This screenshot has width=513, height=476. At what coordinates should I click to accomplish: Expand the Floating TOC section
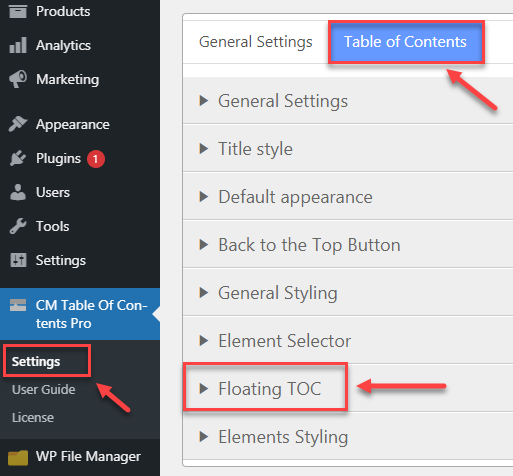pyautogui.click(x=265, y=389)
